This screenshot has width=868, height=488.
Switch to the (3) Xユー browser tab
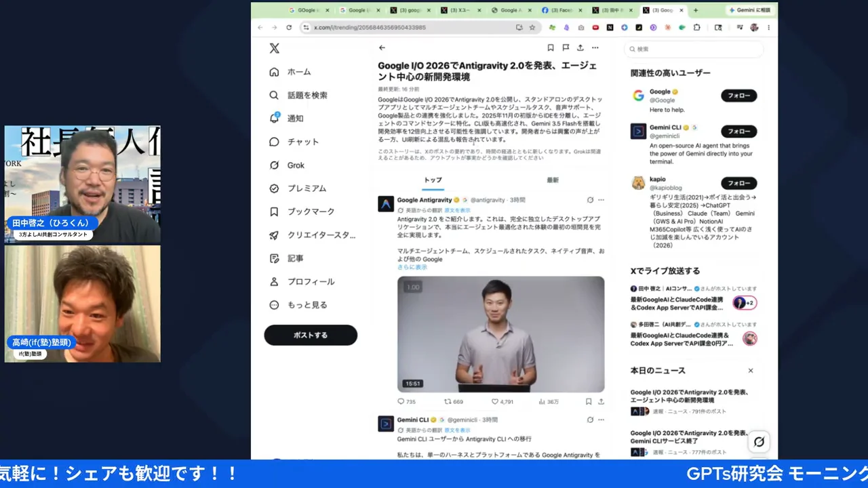460,10
